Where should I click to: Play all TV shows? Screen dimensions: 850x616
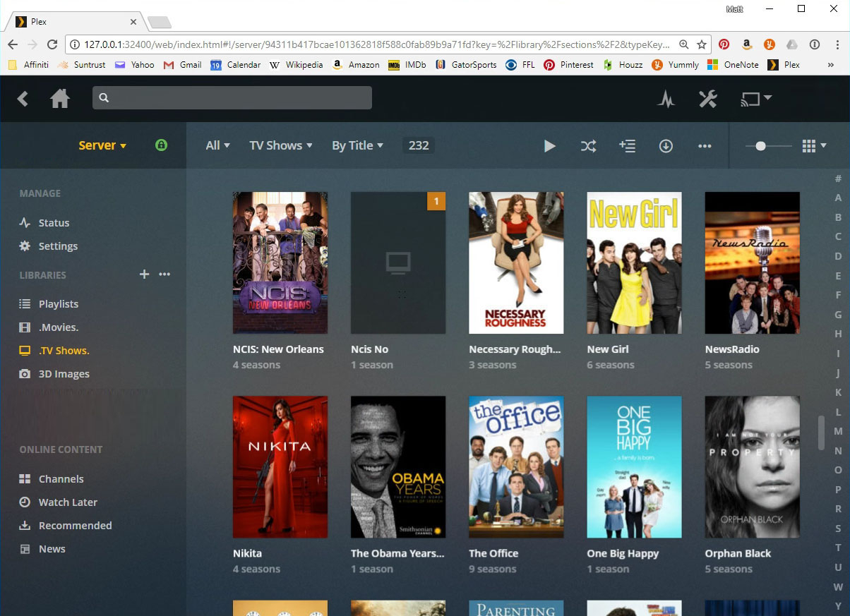click(549, 146)
